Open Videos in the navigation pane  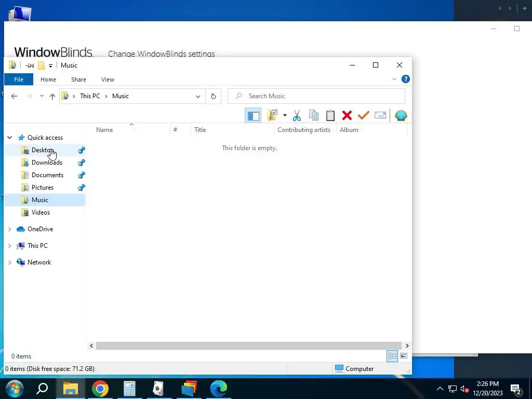[x=41, y=212]
